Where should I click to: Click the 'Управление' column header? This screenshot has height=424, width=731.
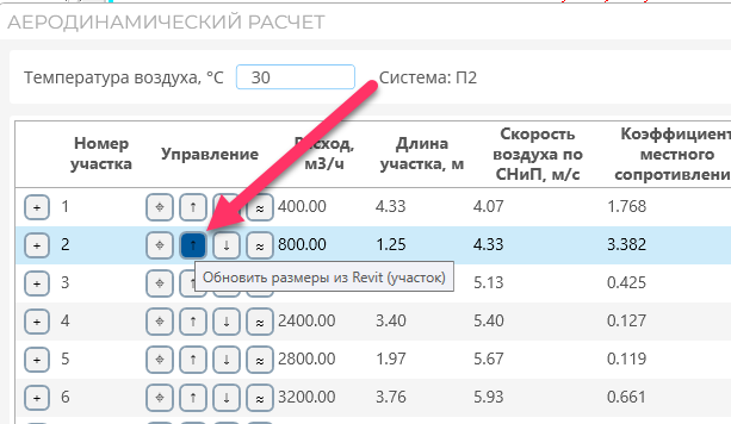click(210, 154)
